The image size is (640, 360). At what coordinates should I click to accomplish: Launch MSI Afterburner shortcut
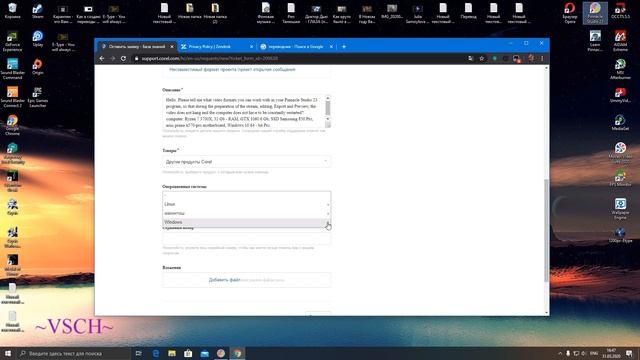(620, 69)
